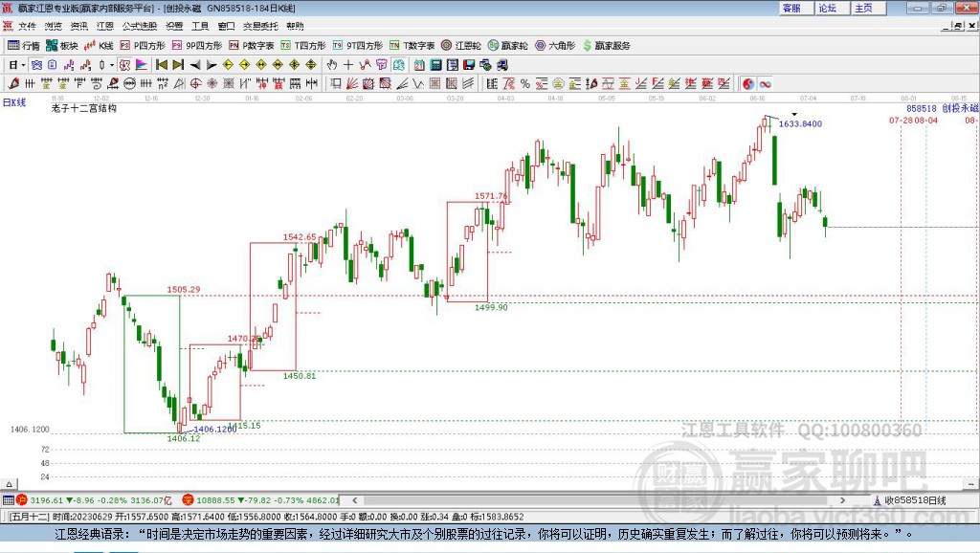Open the 日 period dropdown
Image resolution: width=980 pixels, height=553 pixels.
(x=17, y=65)
